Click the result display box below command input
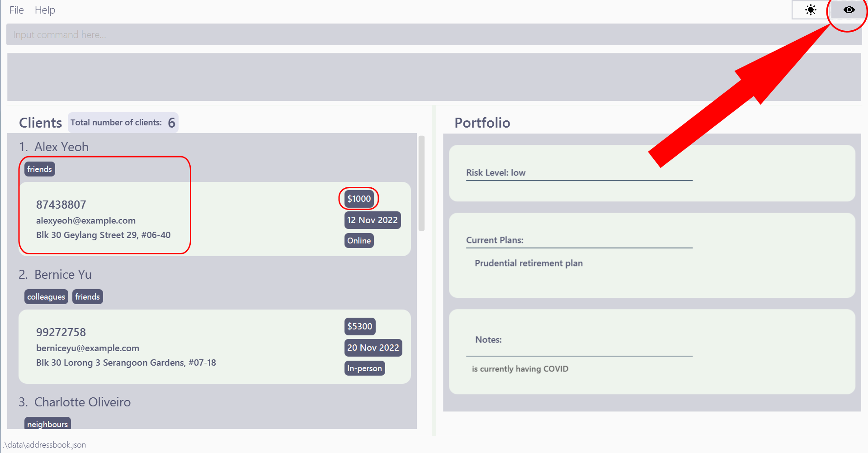868x453 pixels. [x=434, y=77]
